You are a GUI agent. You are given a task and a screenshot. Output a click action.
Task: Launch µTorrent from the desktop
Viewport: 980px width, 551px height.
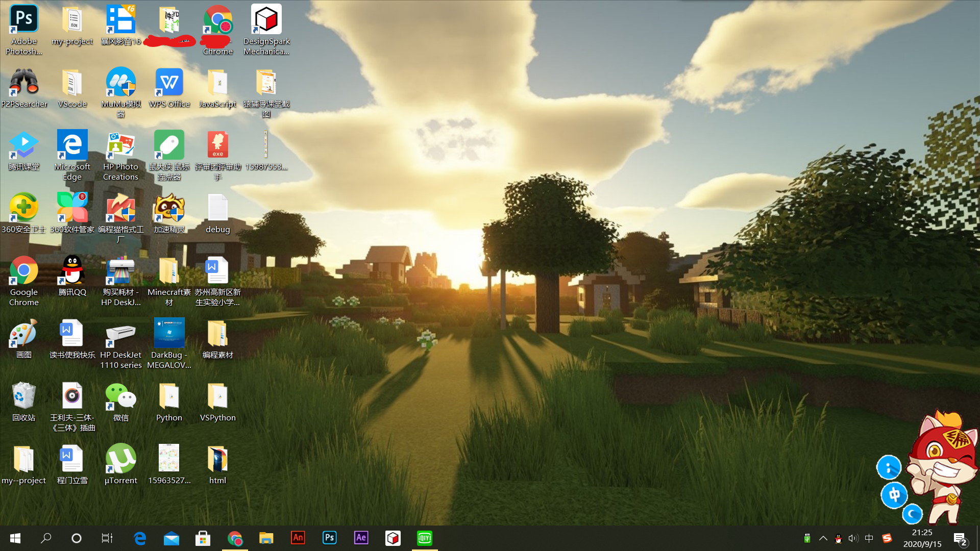121,464
